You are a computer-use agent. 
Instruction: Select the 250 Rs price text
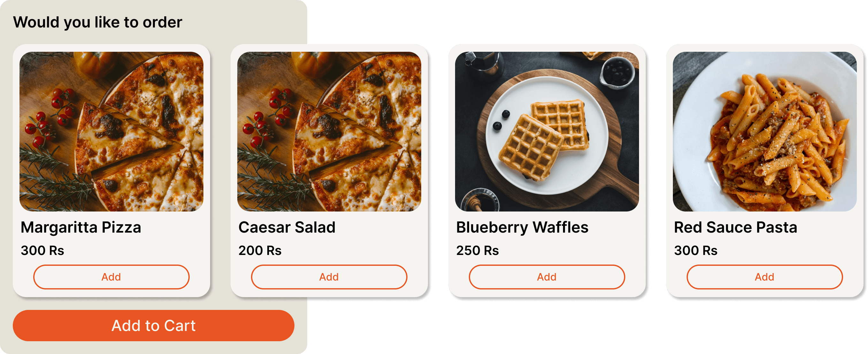[x=477, y=250]
